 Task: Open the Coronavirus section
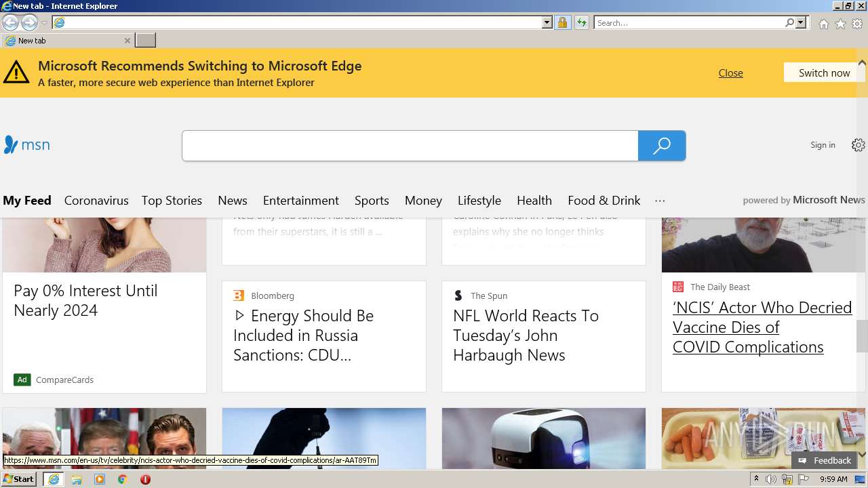96,201
